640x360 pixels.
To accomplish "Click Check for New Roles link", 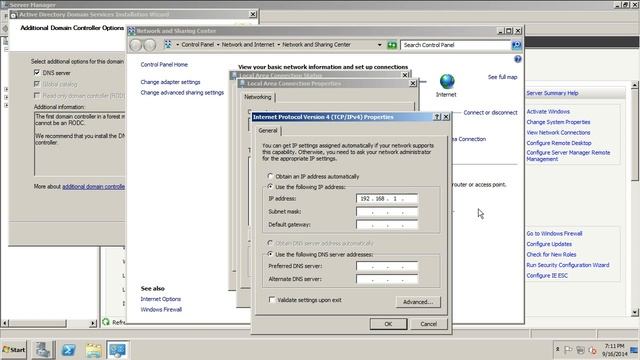I will click(551, 254).
